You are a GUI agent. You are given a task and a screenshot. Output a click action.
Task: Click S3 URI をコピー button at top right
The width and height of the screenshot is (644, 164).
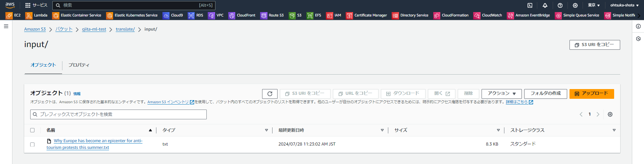[x=595, y=45]
